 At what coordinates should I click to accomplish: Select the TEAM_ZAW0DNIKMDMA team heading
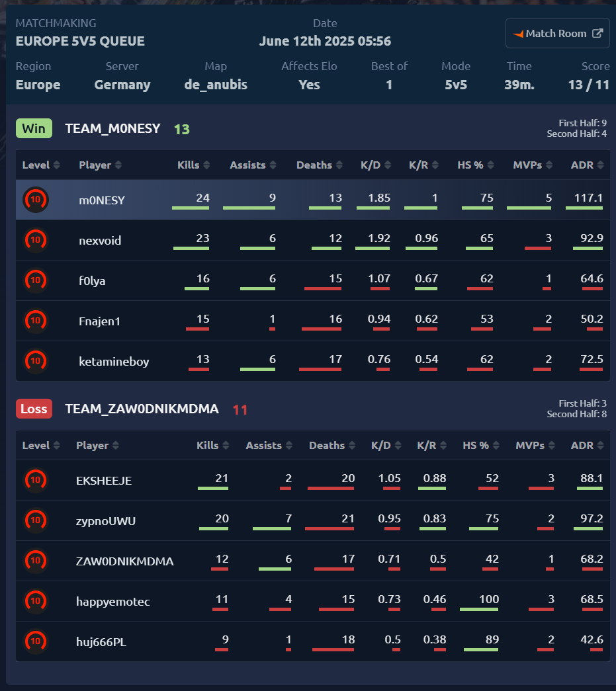click(x=142, y=409)
